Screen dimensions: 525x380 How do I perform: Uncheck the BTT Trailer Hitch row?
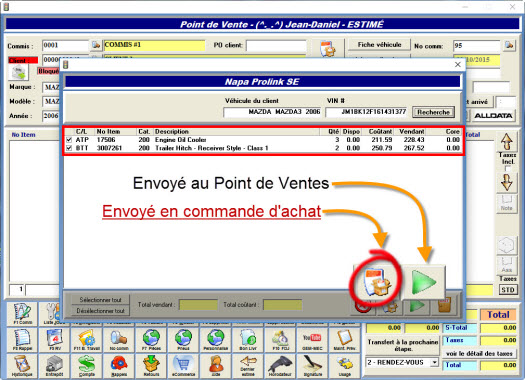69,148
